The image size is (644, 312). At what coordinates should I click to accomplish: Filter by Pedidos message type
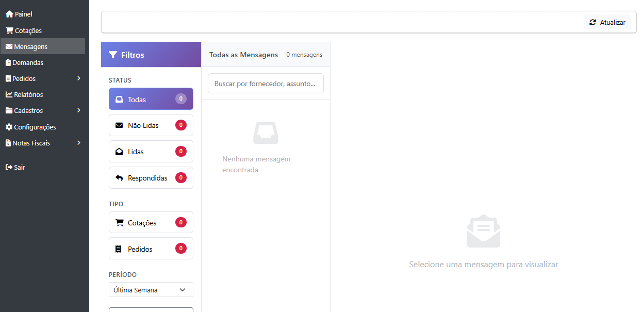pyautogui.click(x=151, y=249)
